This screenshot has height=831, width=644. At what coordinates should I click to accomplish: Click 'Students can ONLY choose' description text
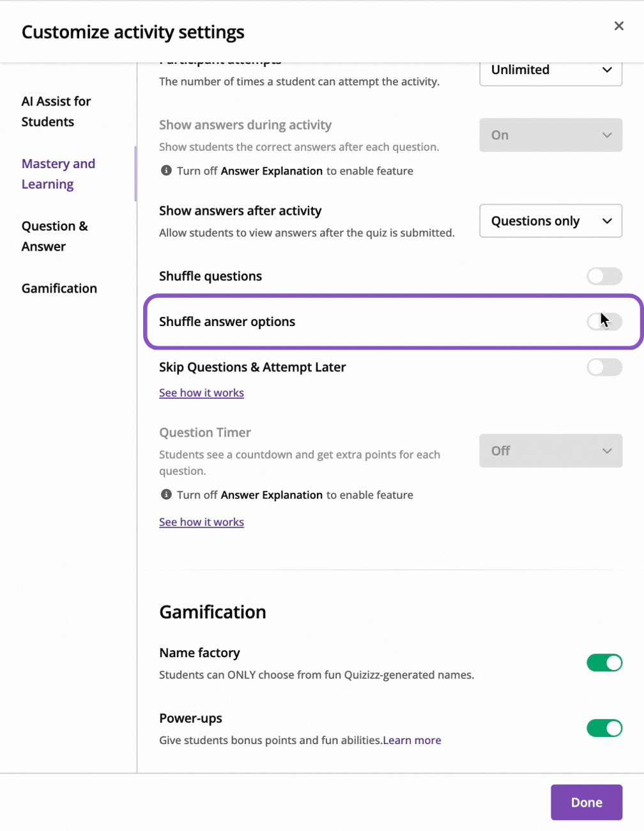tap(316, 675)
